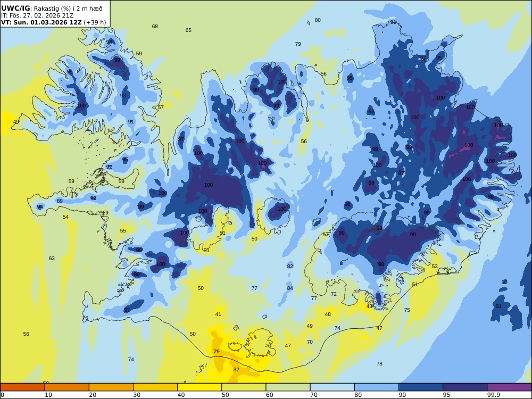Click the humidity value '78' on the map

pos(379,364)
